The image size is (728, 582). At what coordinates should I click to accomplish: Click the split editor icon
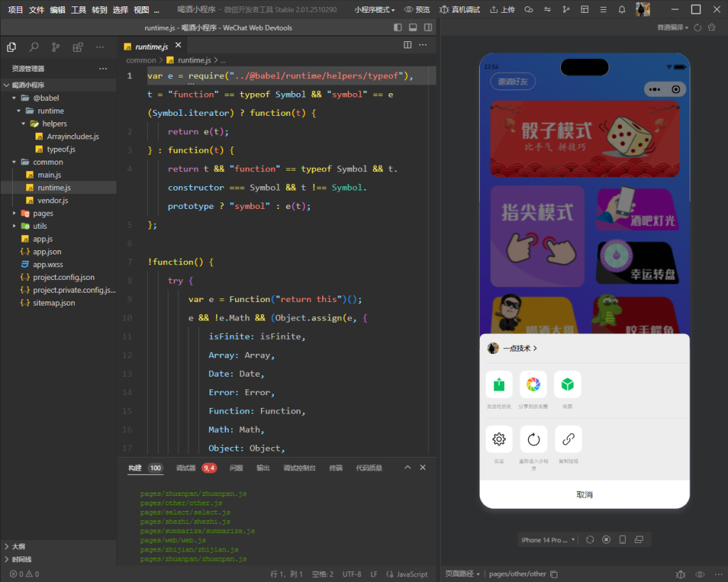pyautogui.click(x=407, y=45)
